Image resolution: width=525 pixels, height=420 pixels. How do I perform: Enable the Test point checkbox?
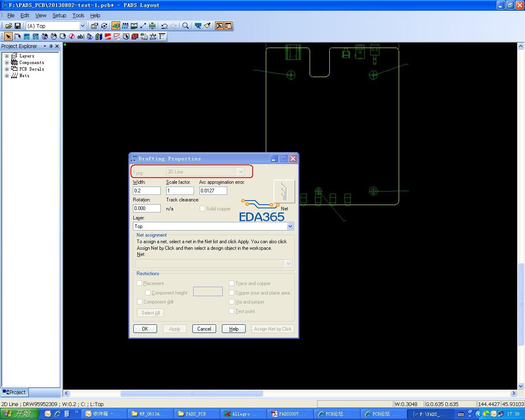pos(232,311)
